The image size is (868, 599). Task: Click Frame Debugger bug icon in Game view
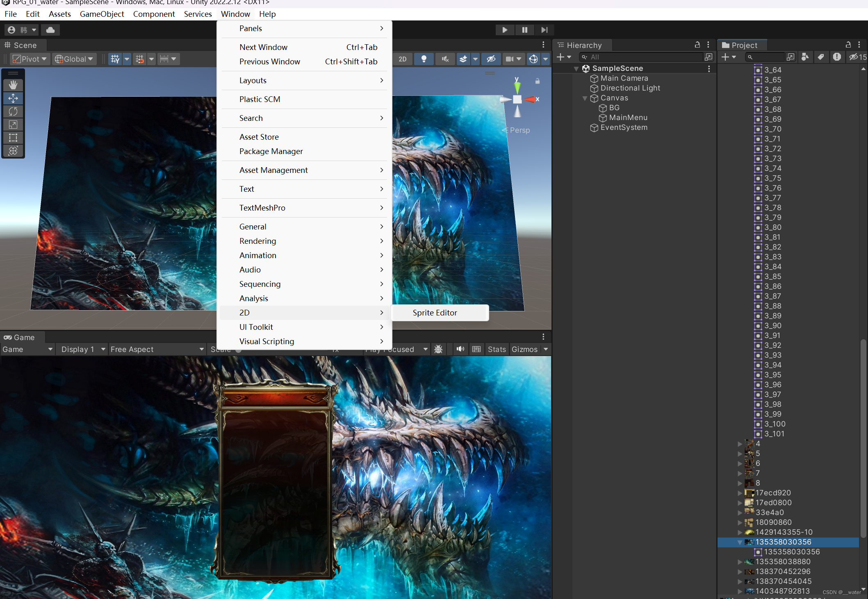[x=438, y=349]
